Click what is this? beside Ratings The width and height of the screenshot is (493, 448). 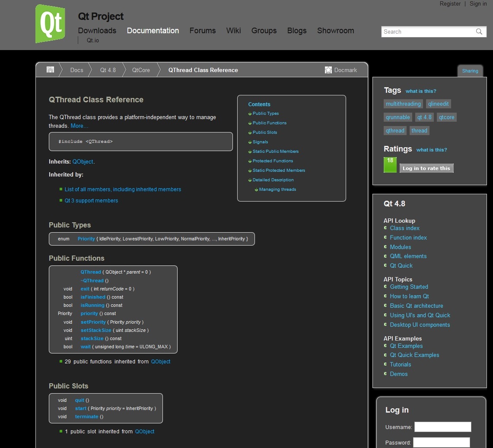click(431, 150)
